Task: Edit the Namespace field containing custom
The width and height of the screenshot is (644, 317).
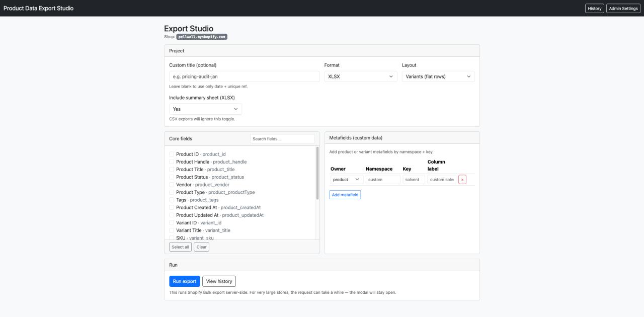Action: (x=383, y=180)
